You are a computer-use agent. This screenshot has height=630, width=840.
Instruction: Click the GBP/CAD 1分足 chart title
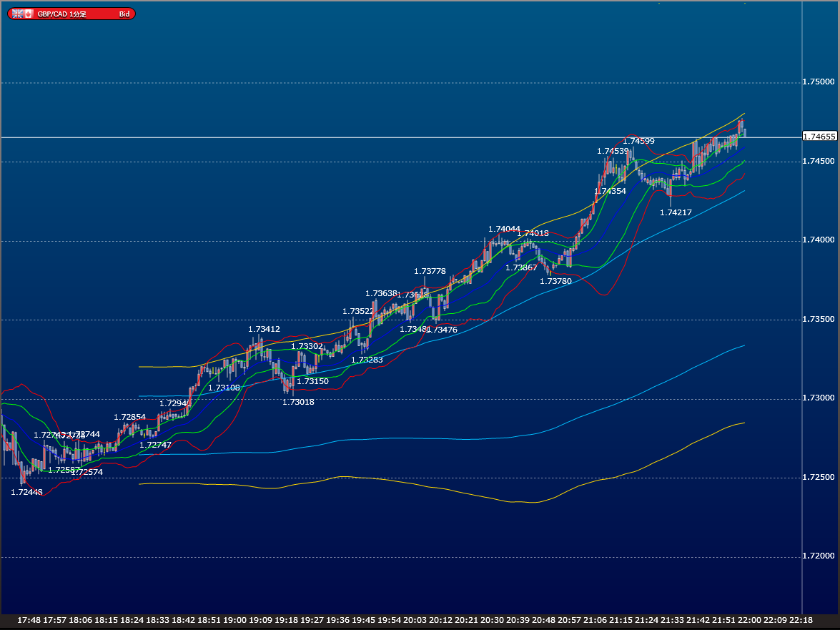[61, 14]
